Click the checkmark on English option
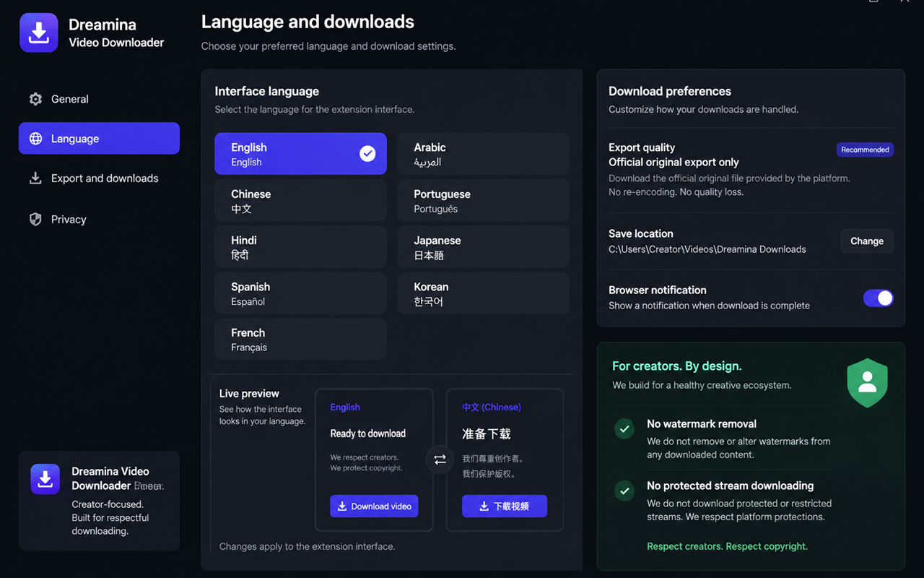This screenshot has width=924, height=578. tap(367, 153)
